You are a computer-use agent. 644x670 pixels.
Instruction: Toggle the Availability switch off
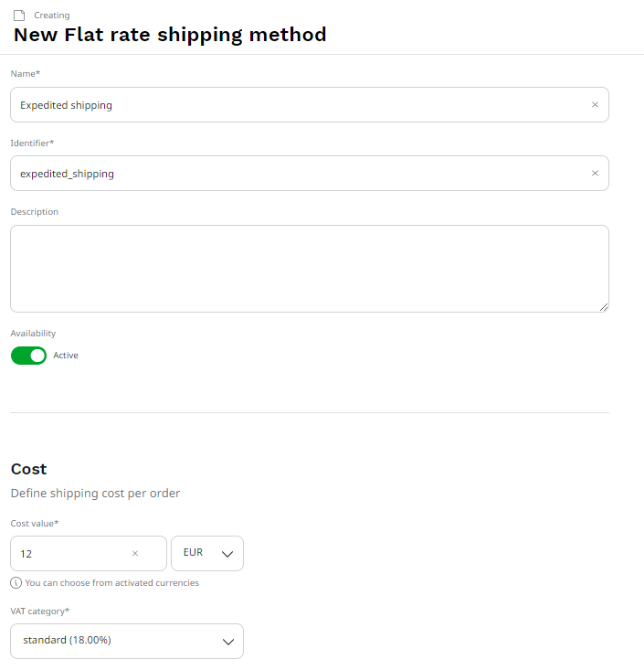[x=28, y=356]
